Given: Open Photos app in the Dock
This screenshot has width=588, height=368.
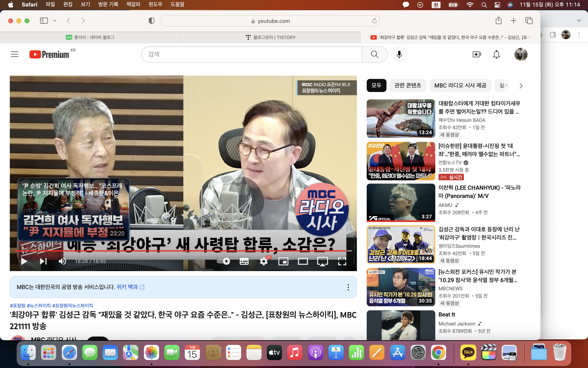Looking at the screenshot, I should tap(151, 352).
